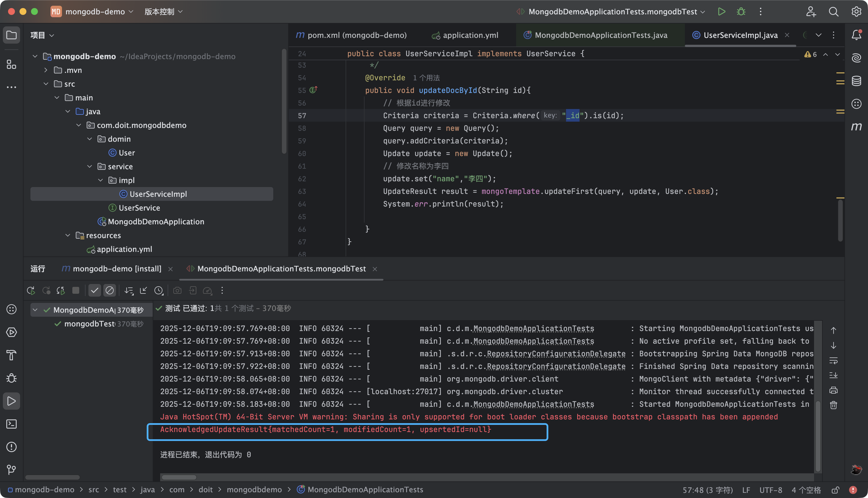Open the Git version control sidebar icon
This screenshot has height=498, width=868.
click(11, 470)
